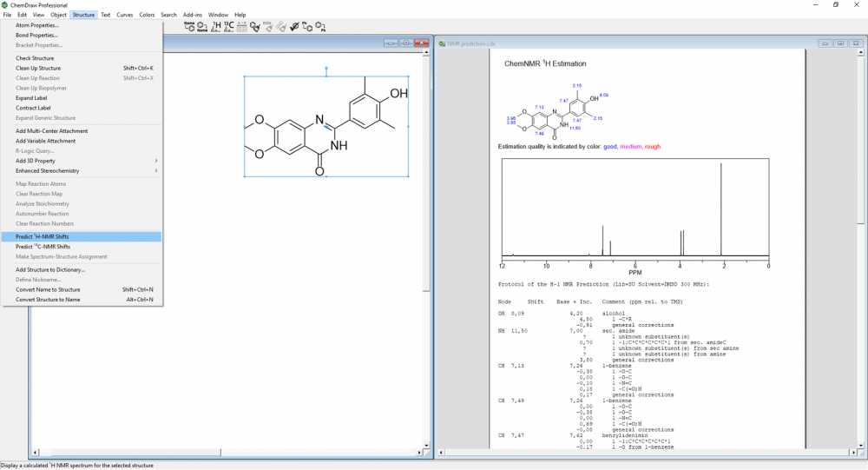Click the Check Structure checkmark toolbar icon
The image size is (868, 470).
(x=295, y=27)
